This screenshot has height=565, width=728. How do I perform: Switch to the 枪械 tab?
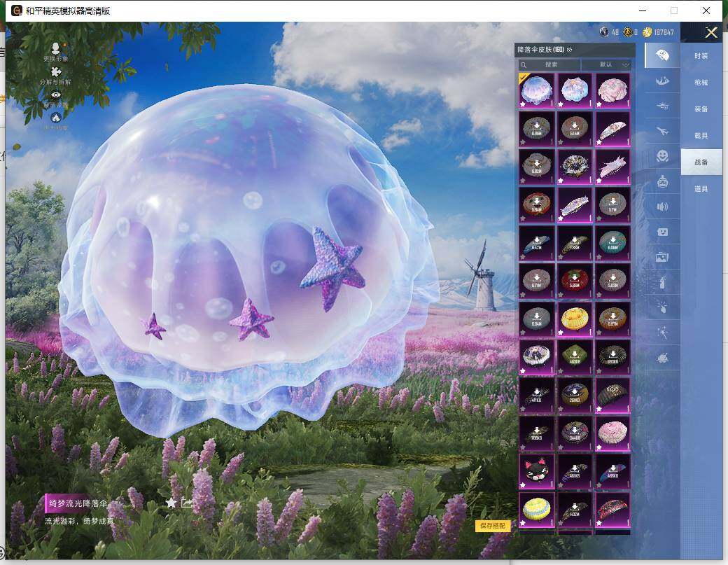[701, 83]
